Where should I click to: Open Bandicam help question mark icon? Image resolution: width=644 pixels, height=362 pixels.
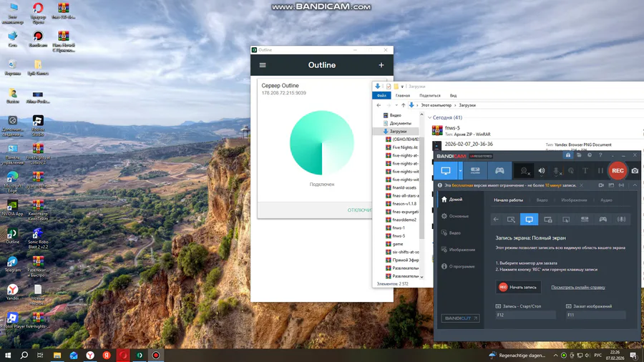600,155
